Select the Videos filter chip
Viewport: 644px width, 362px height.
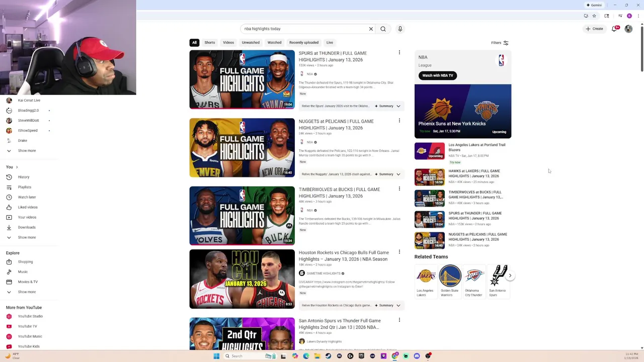pos(228,43)
